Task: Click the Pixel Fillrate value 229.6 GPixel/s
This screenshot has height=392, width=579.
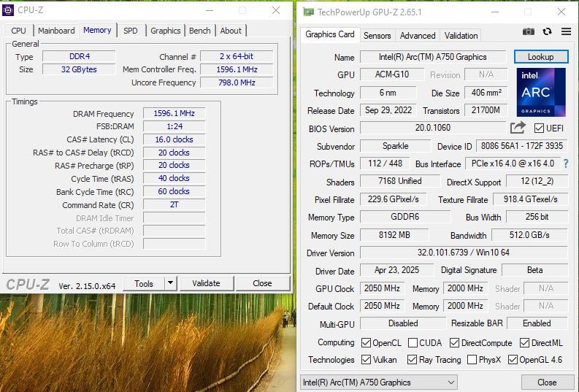Action: pos(394,199)
